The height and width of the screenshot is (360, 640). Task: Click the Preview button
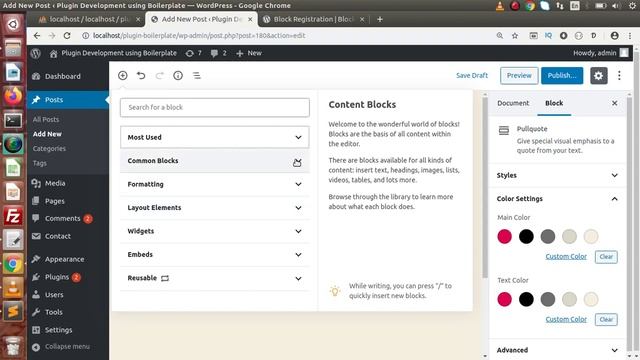point(519,76)
